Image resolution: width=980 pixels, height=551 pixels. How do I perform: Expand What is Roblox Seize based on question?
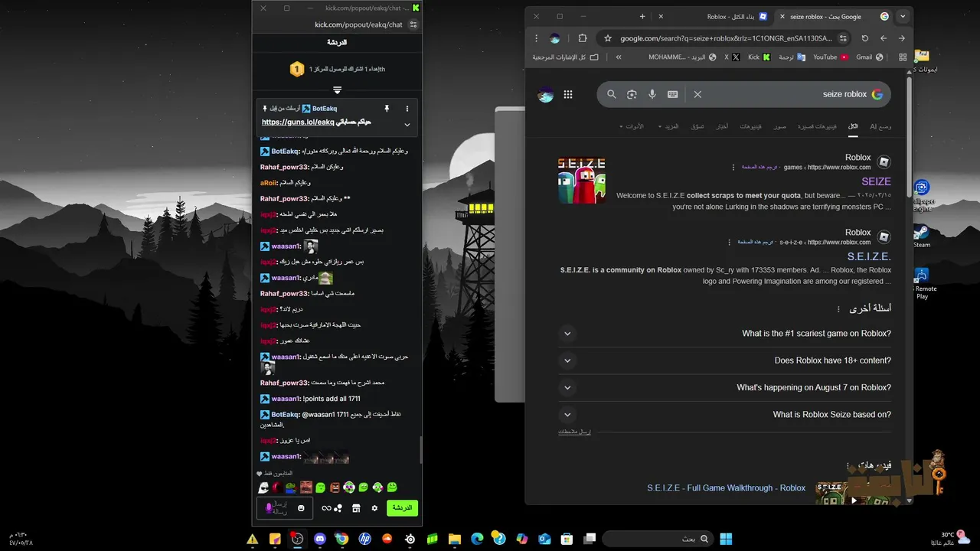[724, 415]
